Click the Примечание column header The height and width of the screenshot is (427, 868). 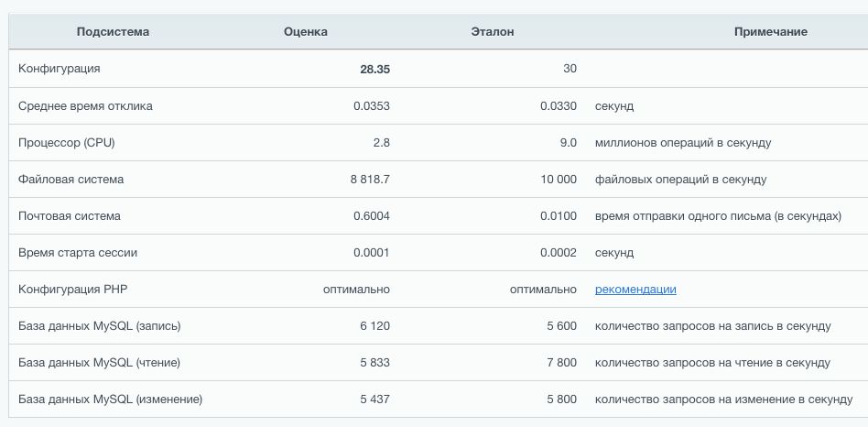pos(770,32)
